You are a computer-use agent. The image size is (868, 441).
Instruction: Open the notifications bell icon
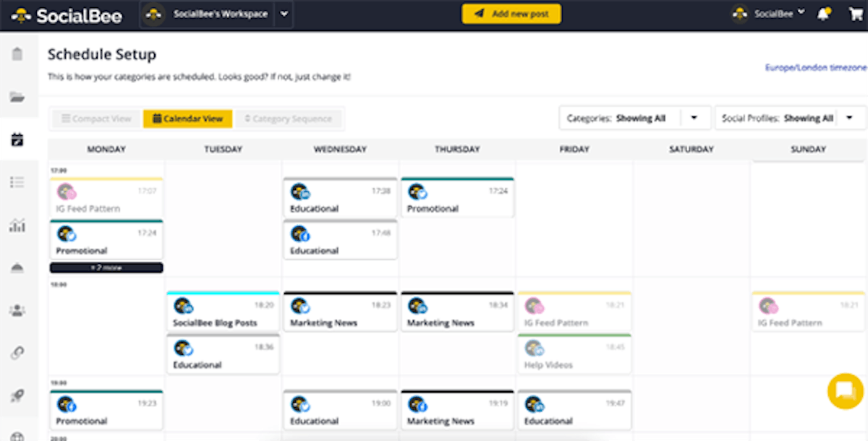tap(824, 14)
